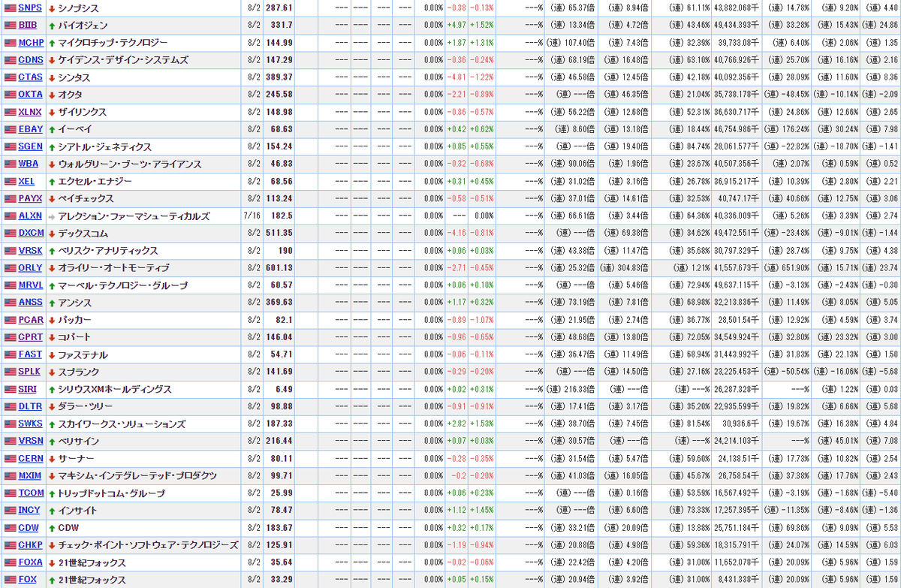Image resolution: width=901 pixels, height=588 pixels.
Task: Select company name ケイデンス・デザイン・システムズ
Action: [123, 60]
